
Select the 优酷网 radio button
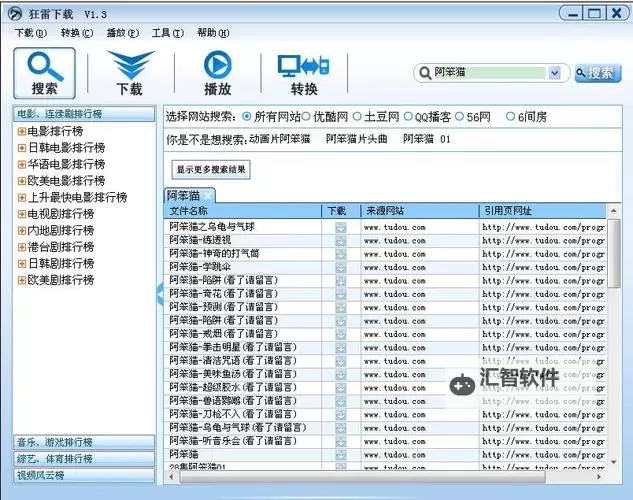click(306, 117)
